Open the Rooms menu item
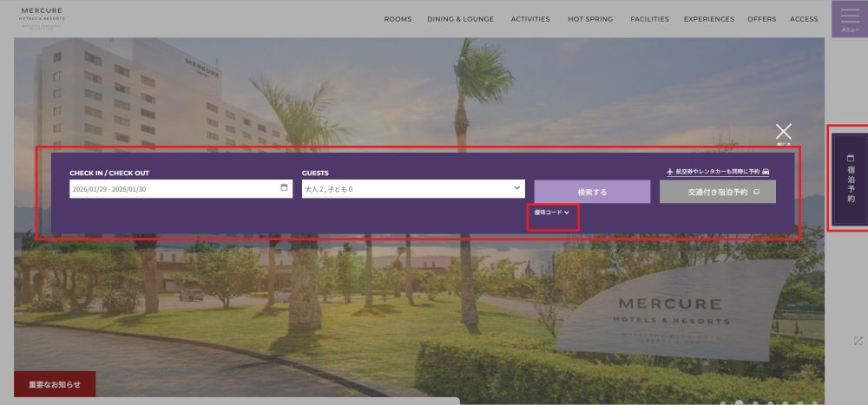Viewport: 868px width, 405px height. coord(398,19)
